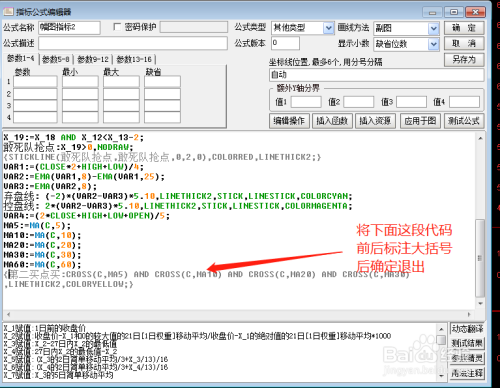Click translation panel scroll up arrow
The height and width of the screenshot is (388, 500).
tap(441, 329)
